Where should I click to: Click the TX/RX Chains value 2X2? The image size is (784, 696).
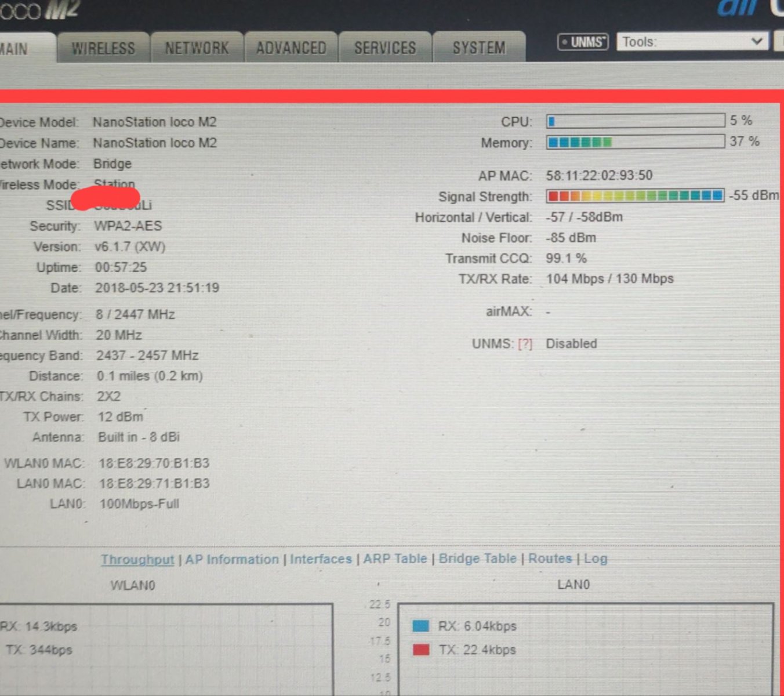pyautogui.click(x=109, y=396)
